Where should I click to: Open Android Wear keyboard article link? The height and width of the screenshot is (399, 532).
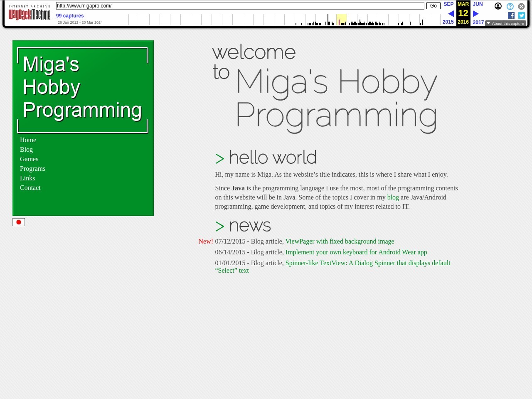click(356, 252)
